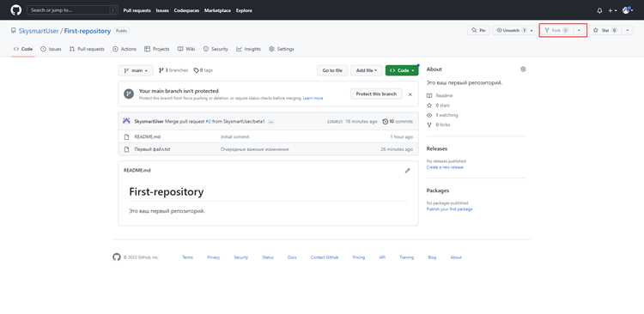Open the Initial commit message link

(235, 136)
